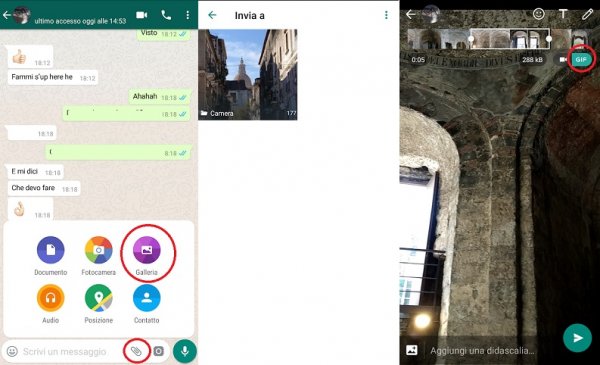Add an emoji sticker to the video
Screen dimensions: 600x365
[539, 14]
